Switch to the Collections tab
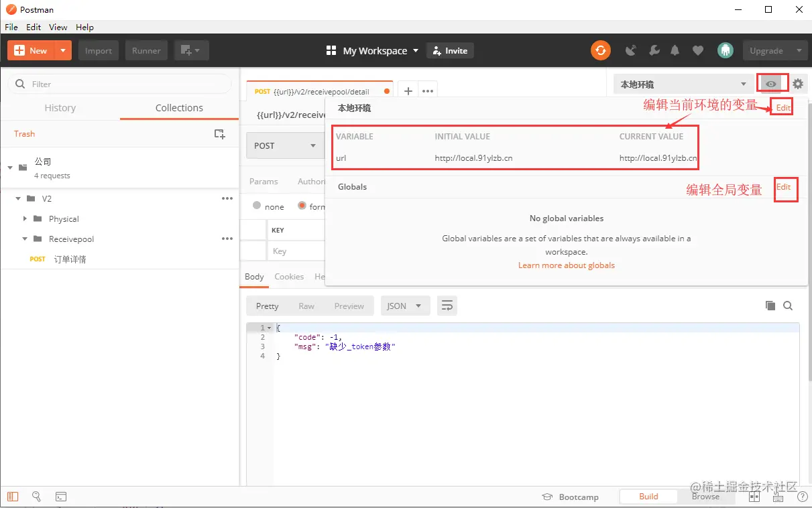This screenshot has height=508, width=812. 179,108
